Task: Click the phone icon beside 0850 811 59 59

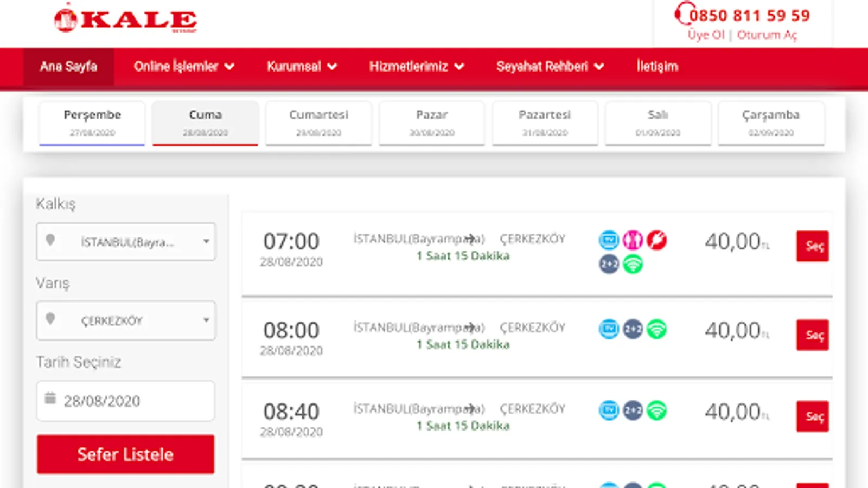Action: point(684,14)
